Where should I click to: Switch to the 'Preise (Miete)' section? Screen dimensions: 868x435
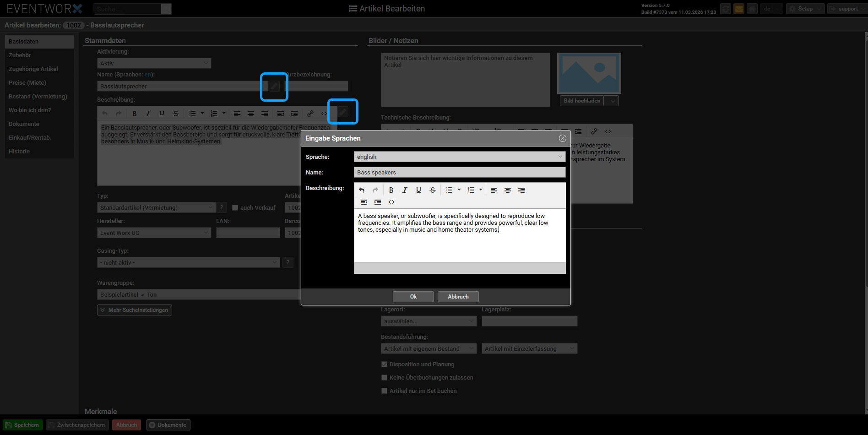pyautogui.click(x=27, y=83)
